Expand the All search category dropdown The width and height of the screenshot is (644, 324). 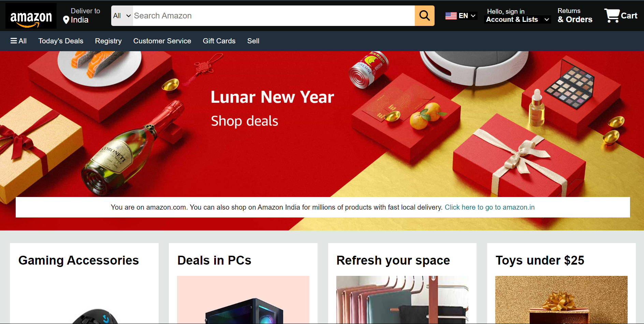(122, 16)
